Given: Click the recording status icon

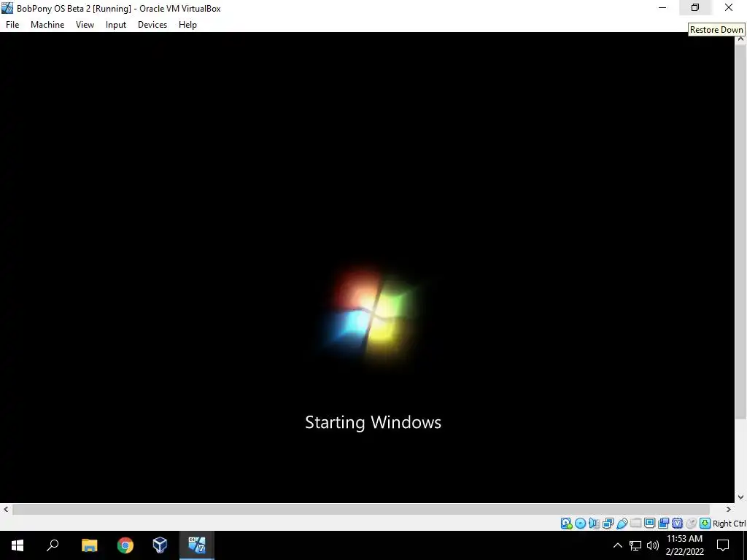Looking at the screenshot, I should (x=663, y=524).
